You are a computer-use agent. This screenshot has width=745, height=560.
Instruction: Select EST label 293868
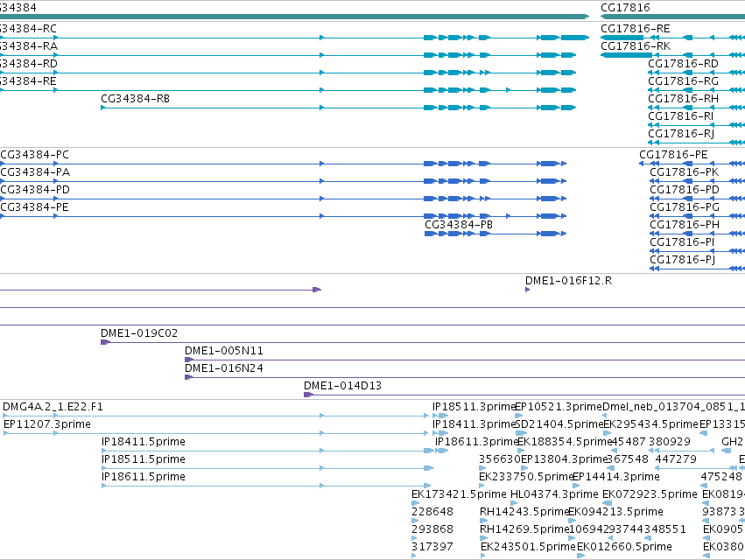coord(432,529)
